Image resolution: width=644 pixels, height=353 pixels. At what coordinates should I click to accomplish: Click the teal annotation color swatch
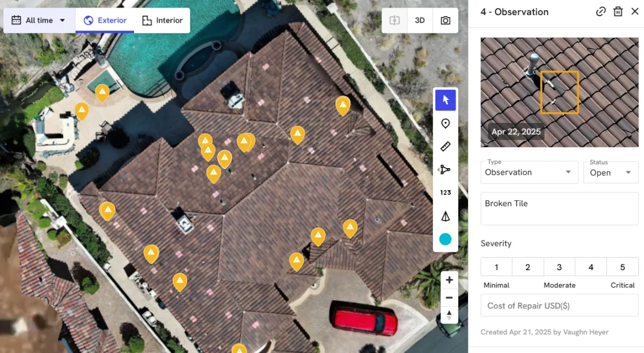(x=445, y=239)
